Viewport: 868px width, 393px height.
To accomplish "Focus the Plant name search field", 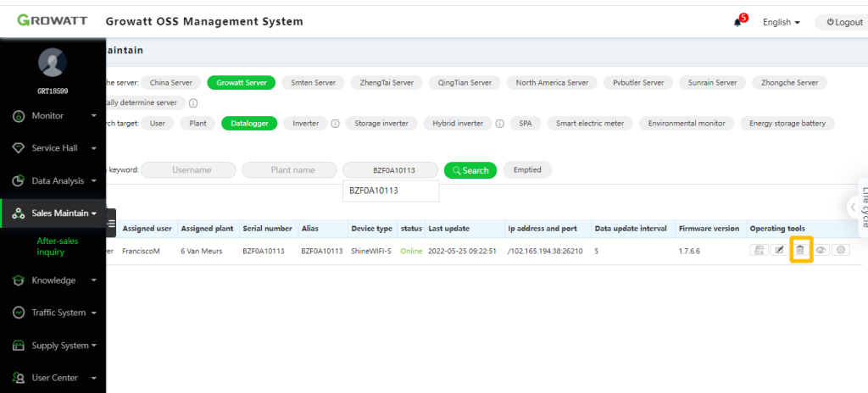I will coord(290,170).
